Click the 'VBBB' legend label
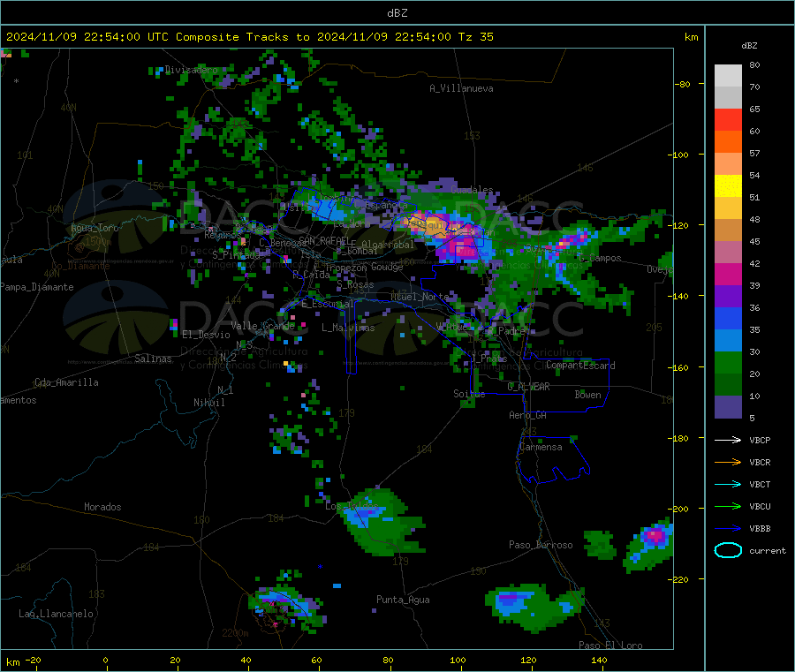This screenshot has width=795, height=672. pos(760,528)
